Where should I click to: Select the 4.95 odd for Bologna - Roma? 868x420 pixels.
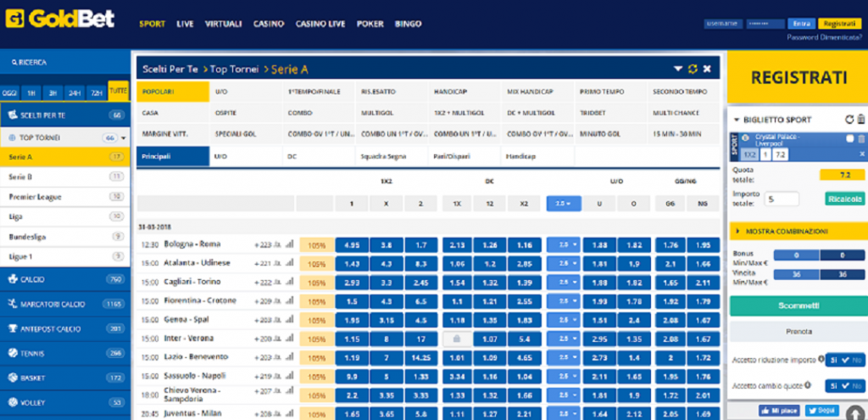(352, 244)
